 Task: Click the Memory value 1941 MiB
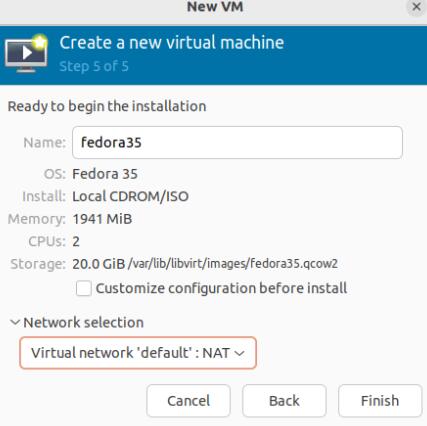pyautogui.click(x=102, y=219)
